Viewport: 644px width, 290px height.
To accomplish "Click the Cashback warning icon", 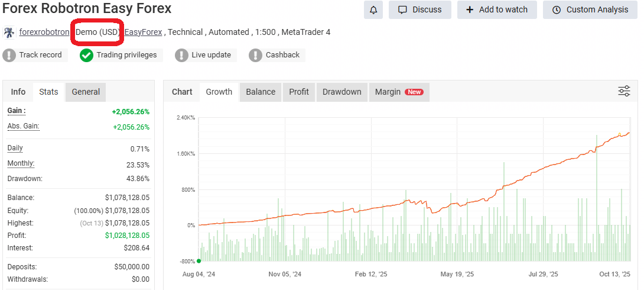I will tap(255, 55).
